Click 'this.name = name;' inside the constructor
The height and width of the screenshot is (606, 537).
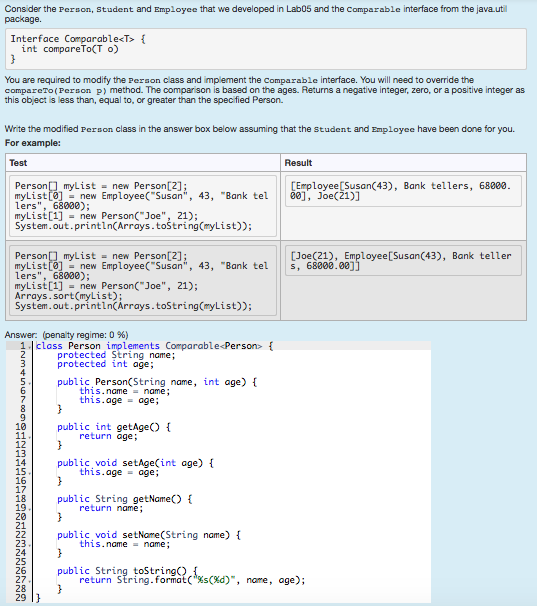tap(124, 391)
